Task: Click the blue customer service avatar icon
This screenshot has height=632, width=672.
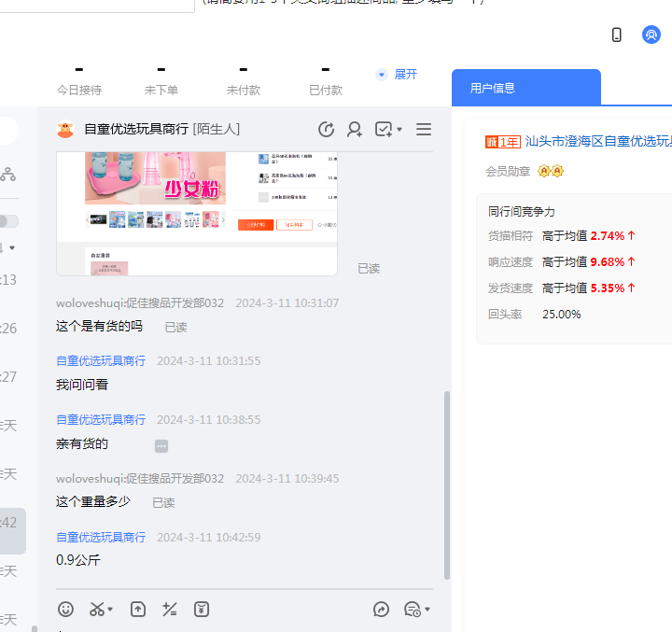Action: pyautogui.click(x=651, y=35)
